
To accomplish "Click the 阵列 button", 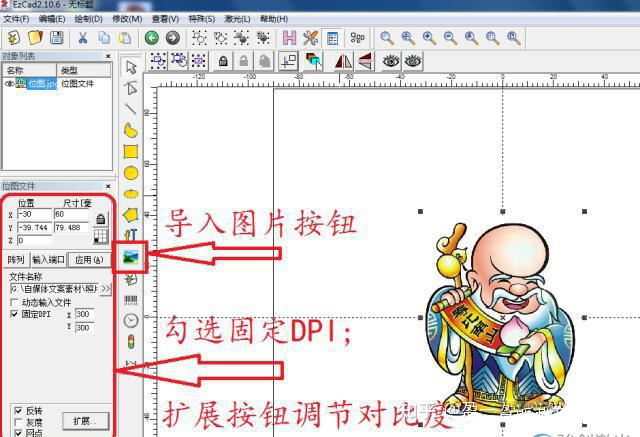I will pos(15,260).
